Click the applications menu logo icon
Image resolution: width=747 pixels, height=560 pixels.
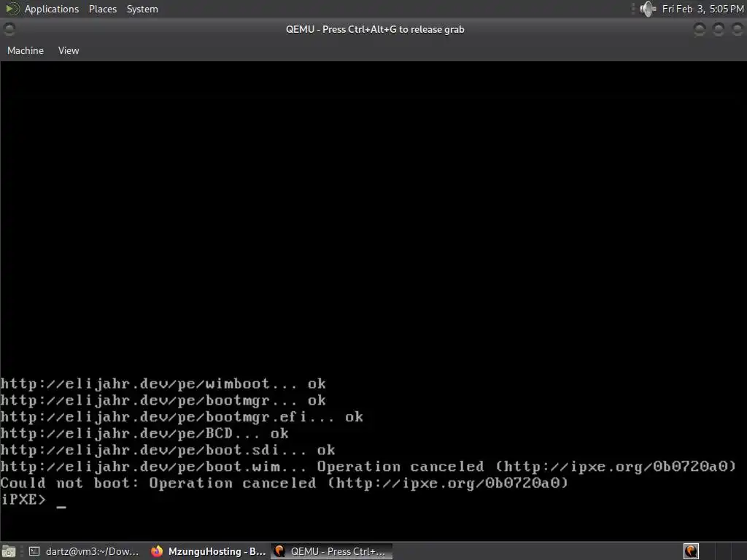point(12,9)
